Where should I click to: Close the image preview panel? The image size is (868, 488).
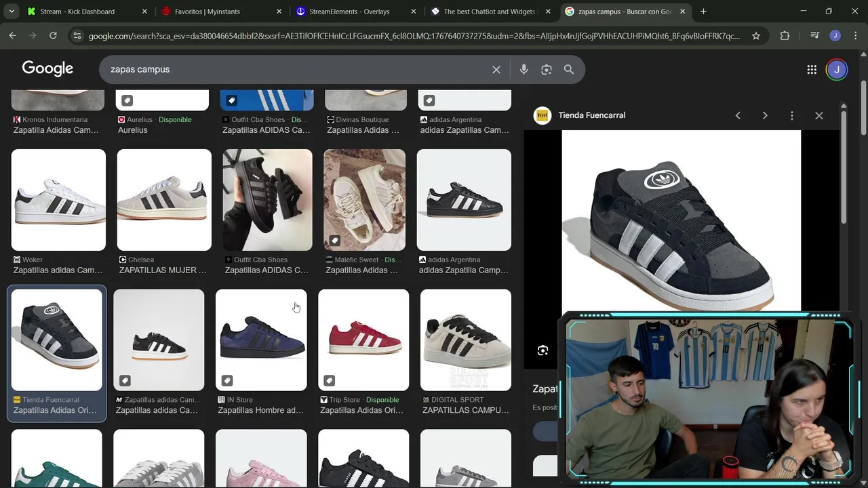tap(819, 115)
